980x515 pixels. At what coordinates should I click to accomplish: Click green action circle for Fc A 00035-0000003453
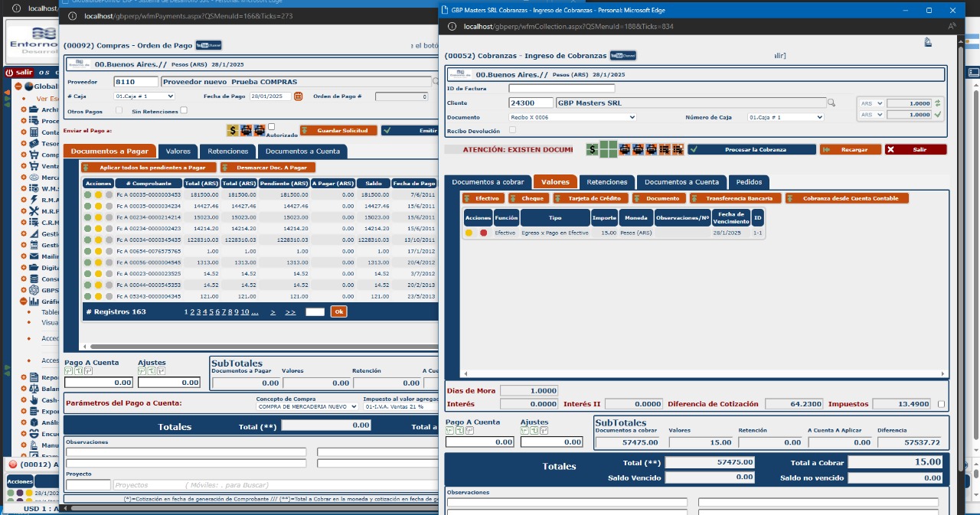pos(88,195)
